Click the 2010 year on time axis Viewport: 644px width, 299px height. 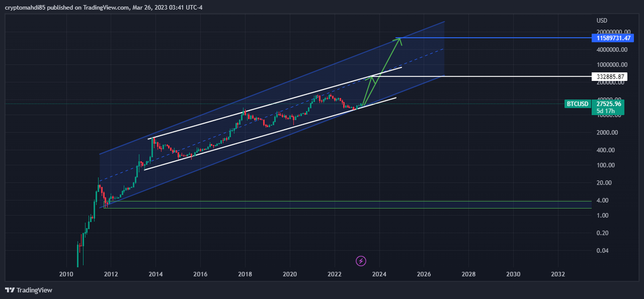click(66, 274)
